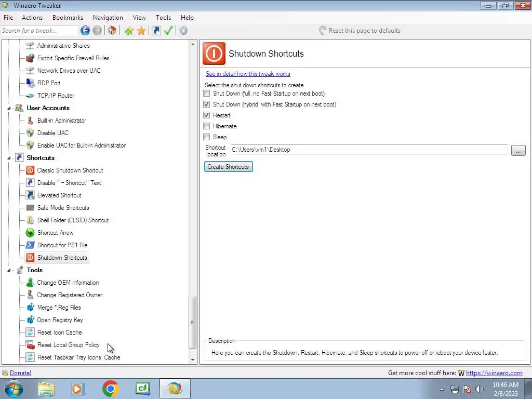Open bookmarks with the gold star icon
Image resolution: width=532 pixels, height=399 pixels.
click(x=141, y=31)
